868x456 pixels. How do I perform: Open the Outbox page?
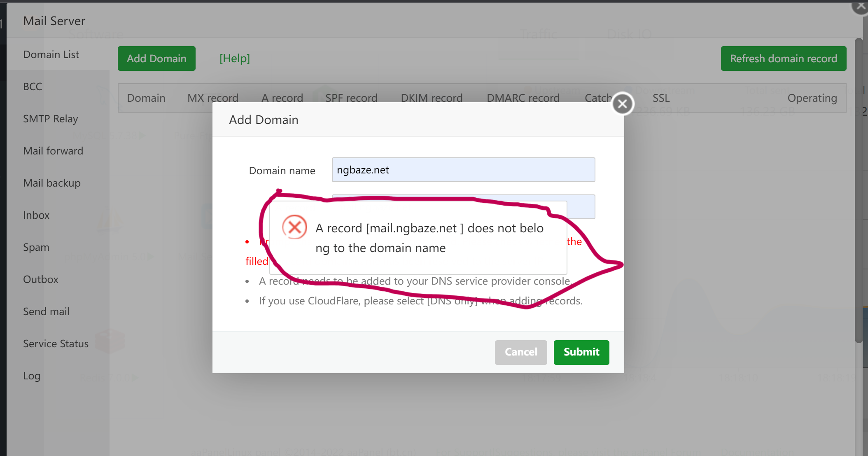[40, 279]
